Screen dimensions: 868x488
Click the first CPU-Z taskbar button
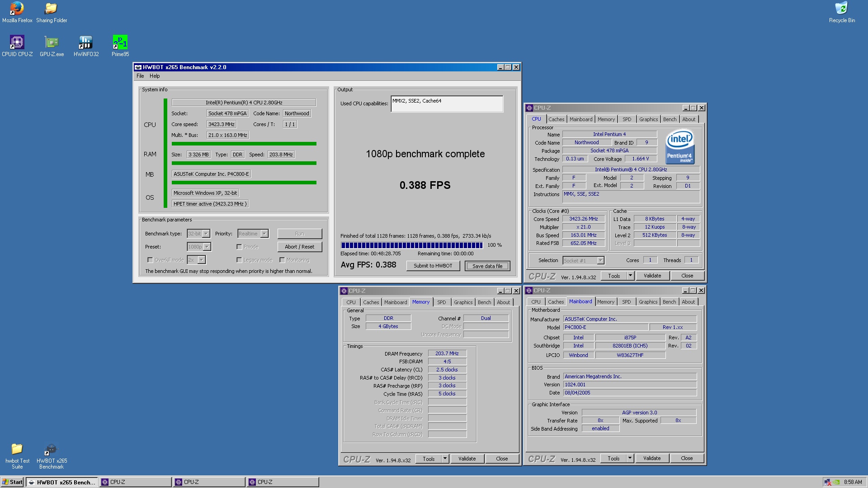(136, 483)
